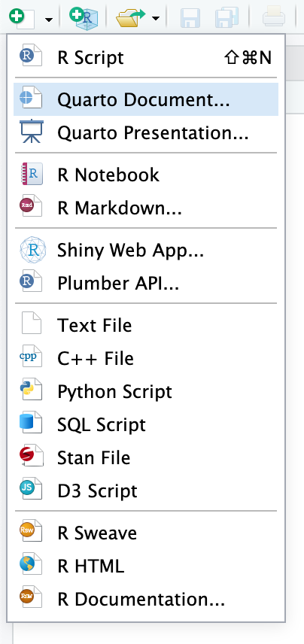Choose R Markdown... menu entry

[x=146, y=208]
